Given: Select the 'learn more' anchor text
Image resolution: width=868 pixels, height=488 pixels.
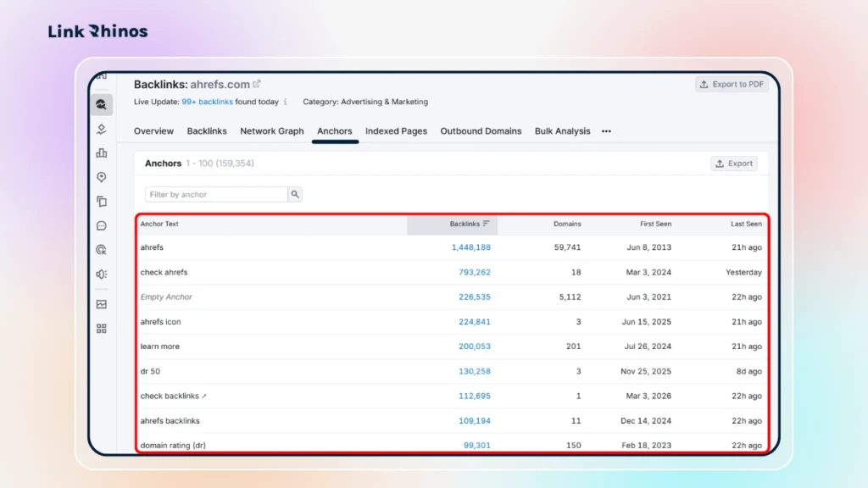Looking at the screenshot, I should (x=160, y=347).
